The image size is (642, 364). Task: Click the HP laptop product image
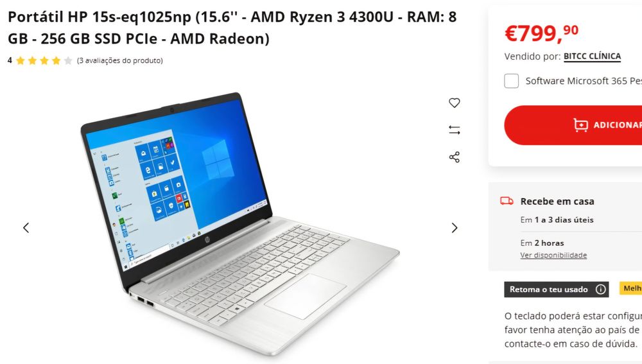point(239,223)
